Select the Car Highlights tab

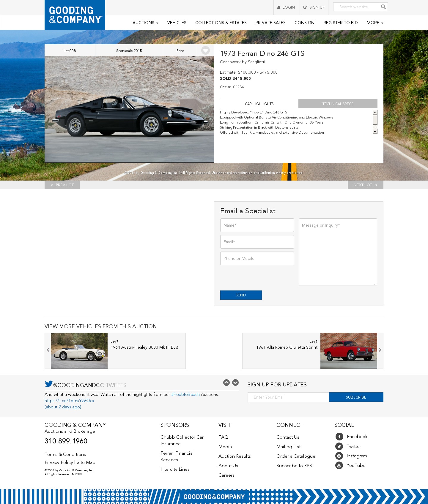click(x=259, y=104)
